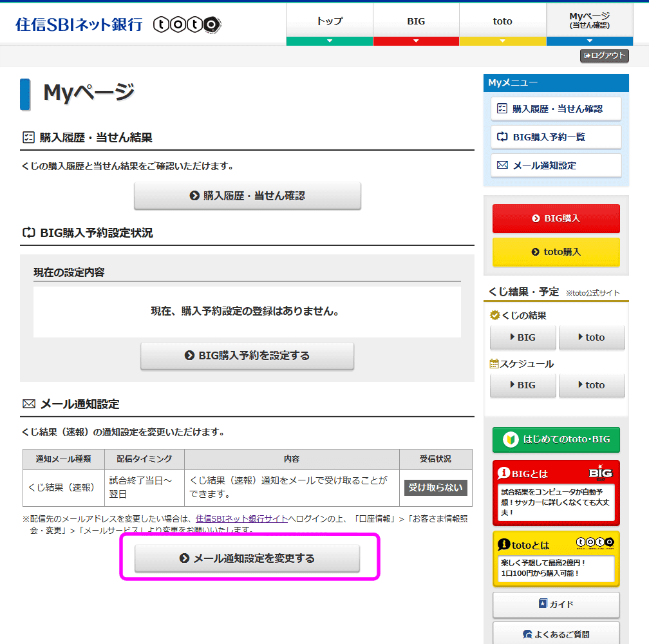
Task: Click the 受信状況 column header
Action: (x=435, y=459)
